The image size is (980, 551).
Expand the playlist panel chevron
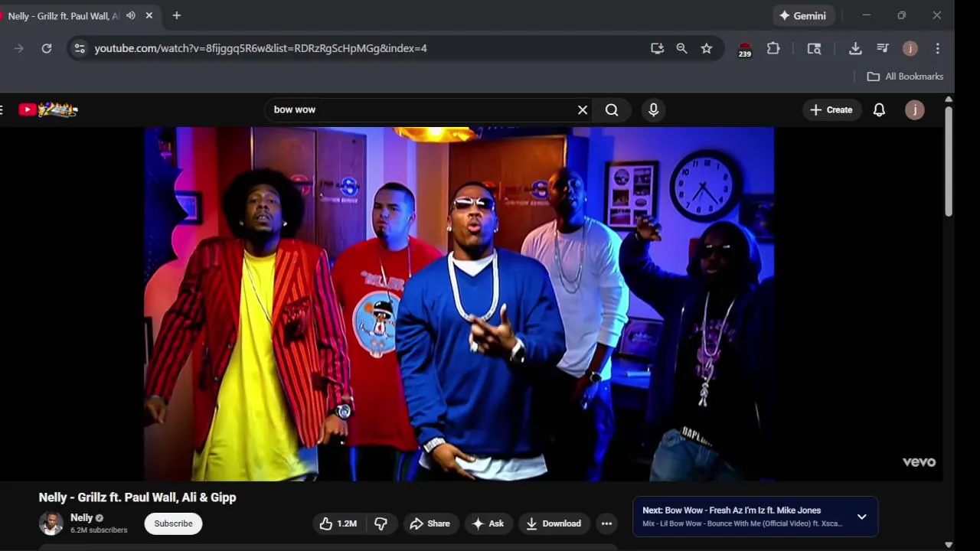(x=861, y=517)
